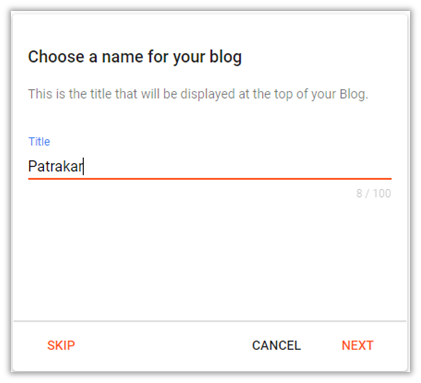Click the word 'blog' in the heading

[x=225, y=57]
